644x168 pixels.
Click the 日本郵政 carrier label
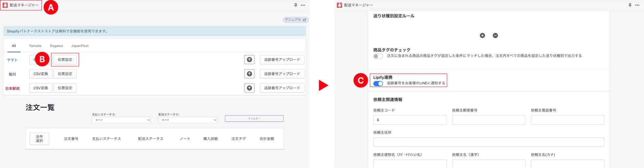pyautogui.click(x=12, y=88)
